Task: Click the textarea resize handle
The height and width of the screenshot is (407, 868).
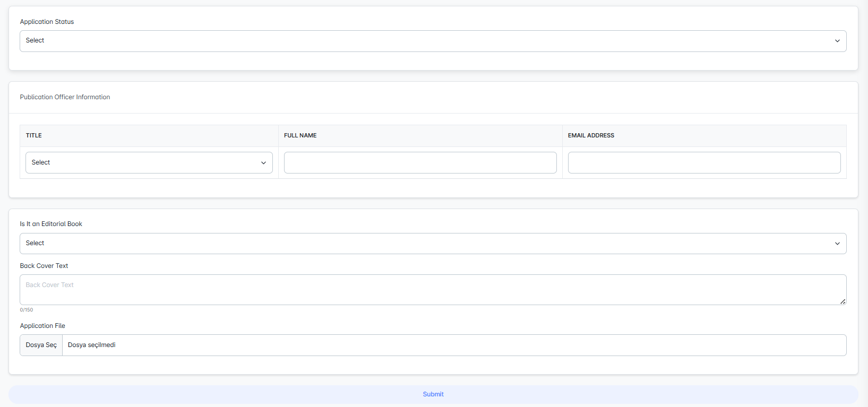Action: point(843,301)
